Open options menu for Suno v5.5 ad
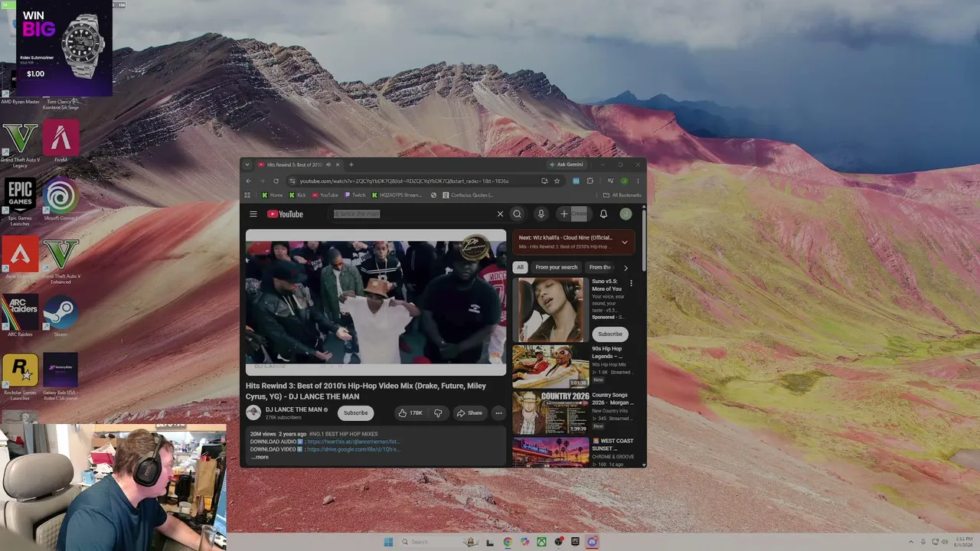 coord(631,283)
